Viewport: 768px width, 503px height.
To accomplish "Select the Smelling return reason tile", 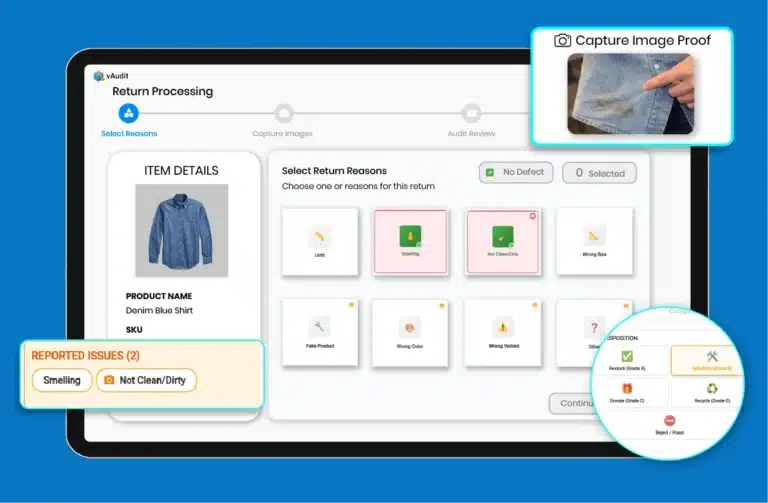I will point(411,240).
